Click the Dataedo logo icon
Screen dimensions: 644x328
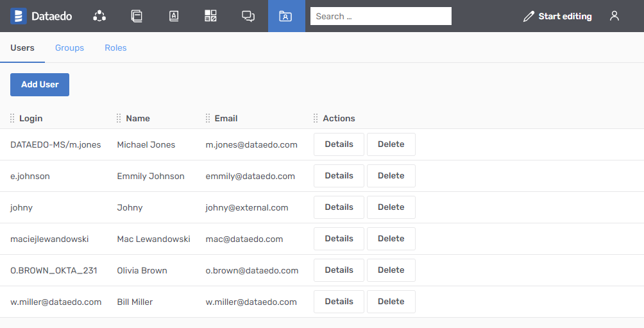pyautogui.click(x=19, y=16)
